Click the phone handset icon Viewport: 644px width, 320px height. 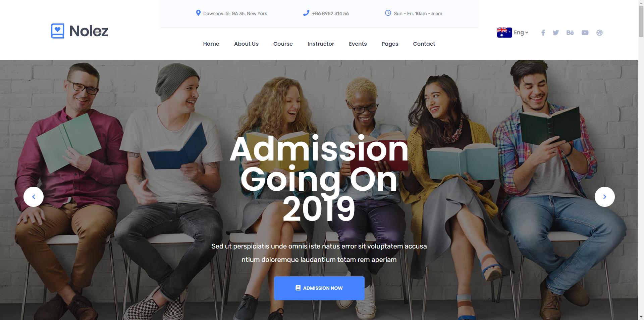pyautogui.click(x=306, y=13)
